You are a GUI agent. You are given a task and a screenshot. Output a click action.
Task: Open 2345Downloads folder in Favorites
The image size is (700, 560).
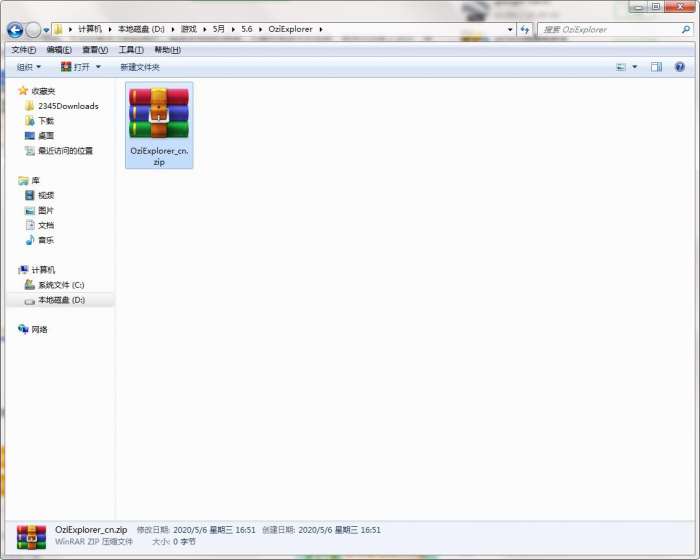68,106
